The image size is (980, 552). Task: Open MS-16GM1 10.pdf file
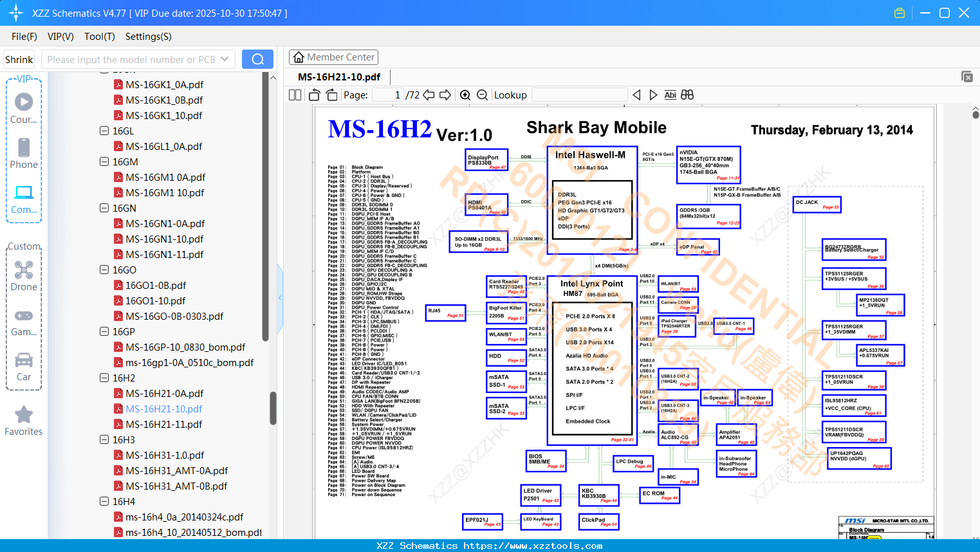click(165, 192)
